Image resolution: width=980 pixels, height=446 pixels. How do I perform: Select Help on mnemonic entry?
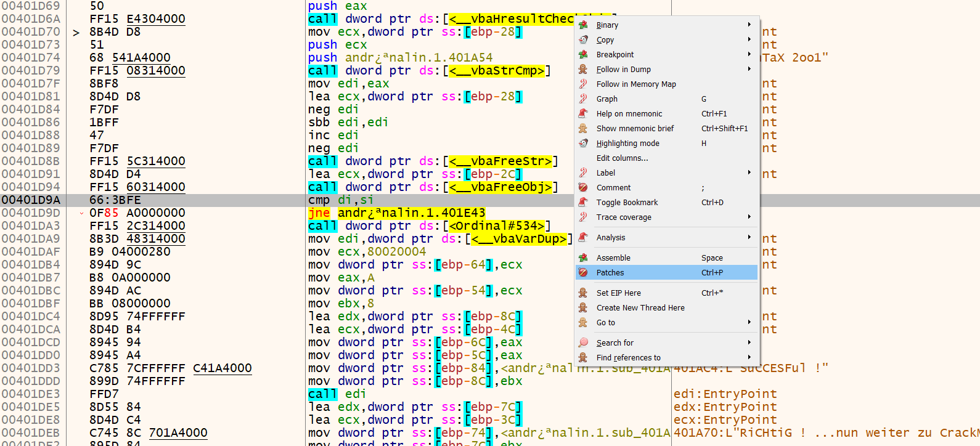click(666, 114)
